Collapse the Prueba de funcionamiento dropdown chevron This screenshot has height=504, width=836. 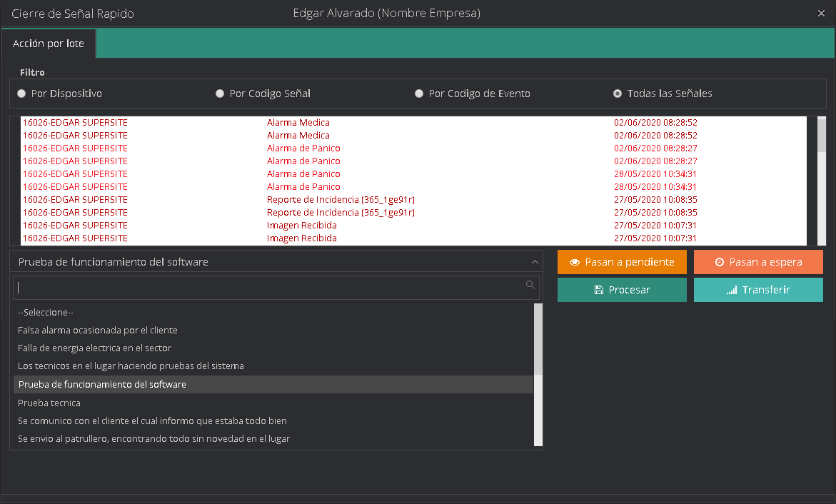(534, 262)
